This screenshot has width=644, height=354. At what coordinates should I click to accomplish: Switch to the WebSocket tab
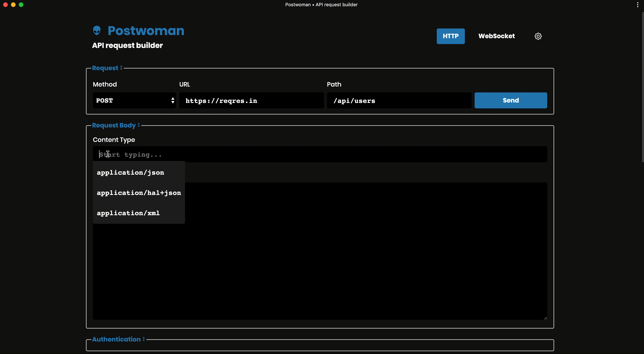(x=496, y=36)
